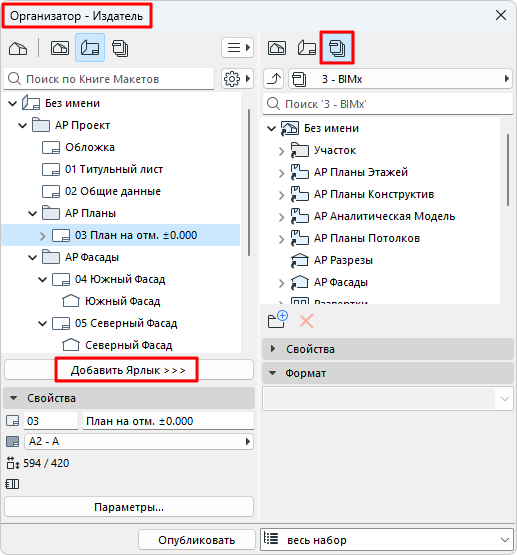
Task: Expand 'АР Планы Этажей' folder
Action: point(281,173)
